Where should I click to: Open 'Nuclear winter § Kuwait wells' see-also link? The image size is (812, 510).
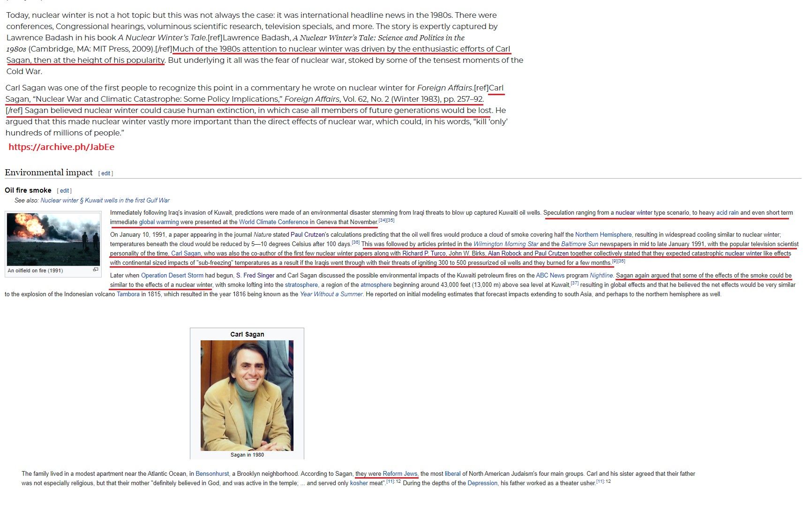point(105,201)
